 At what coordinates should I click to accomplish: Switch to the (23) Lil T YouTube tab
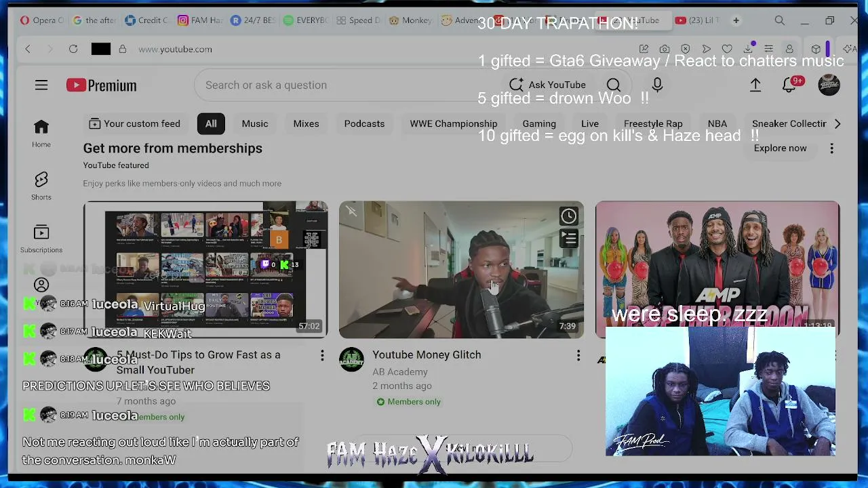tap(697, 20)
